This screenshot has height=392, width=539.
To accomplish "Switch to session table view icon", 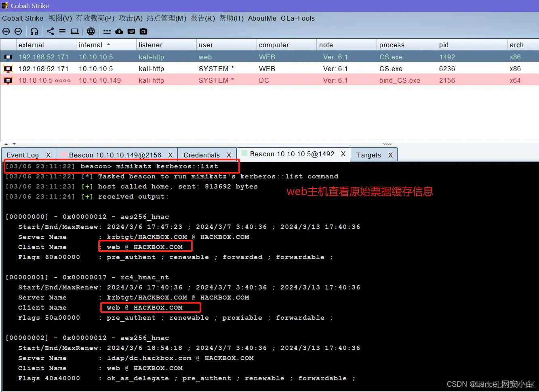I will (62, 31).
